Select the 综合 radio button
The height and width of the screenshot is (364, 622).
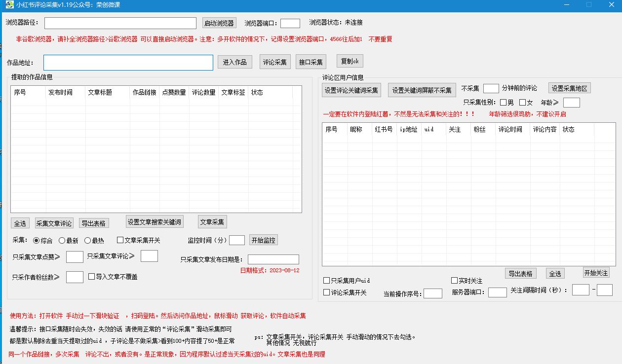pyautogui.click(x=36, y=241)
